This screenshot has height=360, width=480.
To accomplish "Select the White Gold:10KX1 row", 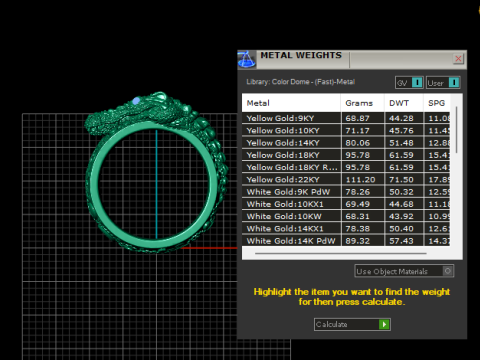I will 346,204.
